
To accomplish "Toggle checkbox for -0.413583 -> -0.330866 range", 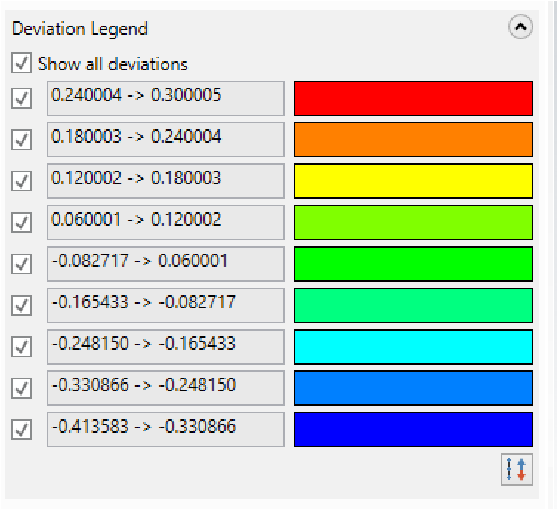I will click(x=21, y=429).
